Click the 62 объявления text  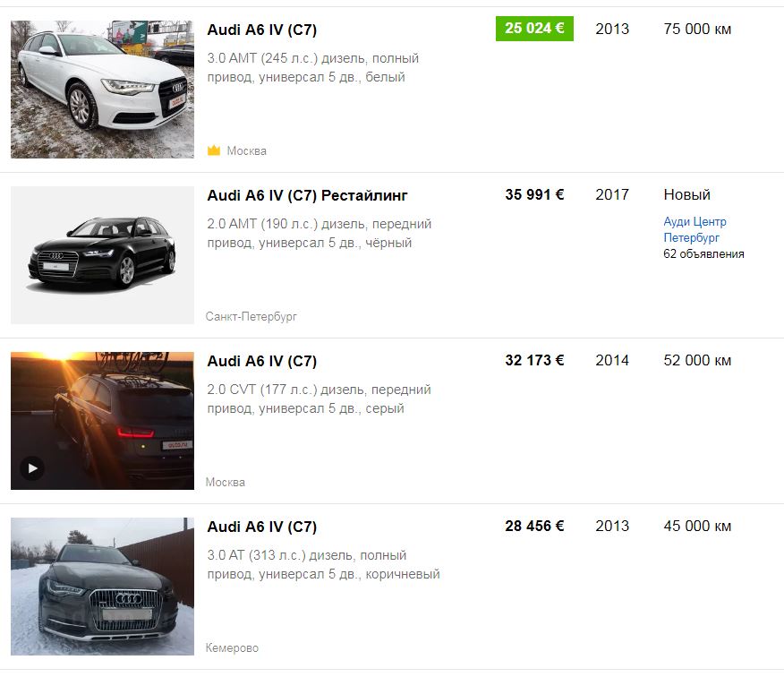(703, 253)
